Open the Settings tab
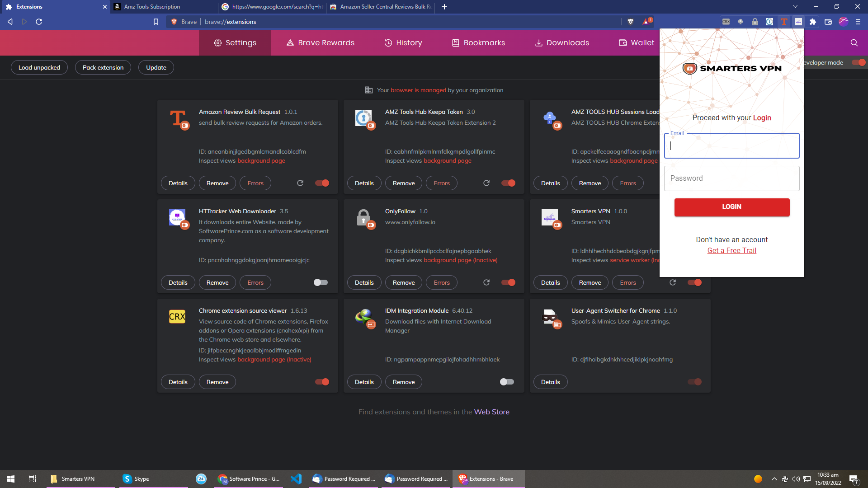 (235, 43)
